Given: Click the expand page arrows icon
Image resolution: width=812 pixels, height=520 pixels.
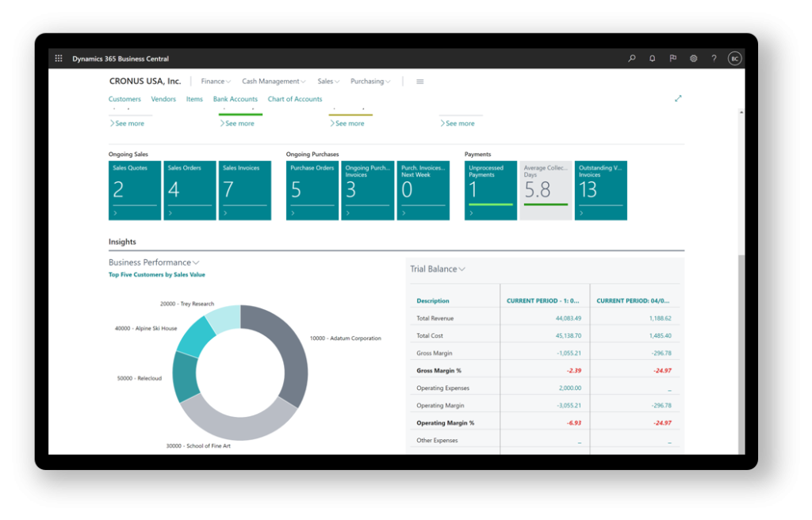Looking at the screenshot, I should tap(678, 98).
